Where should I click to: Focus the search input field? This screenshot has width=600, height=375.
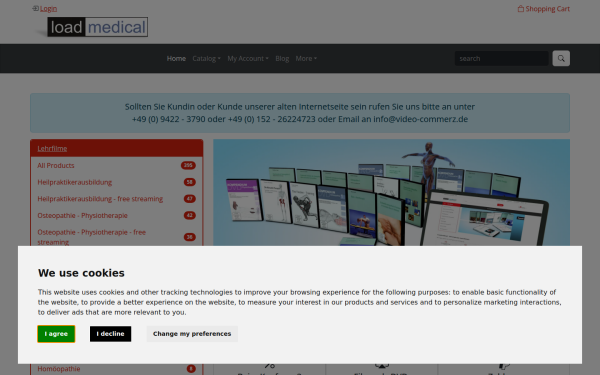click(x=502, y=59)
